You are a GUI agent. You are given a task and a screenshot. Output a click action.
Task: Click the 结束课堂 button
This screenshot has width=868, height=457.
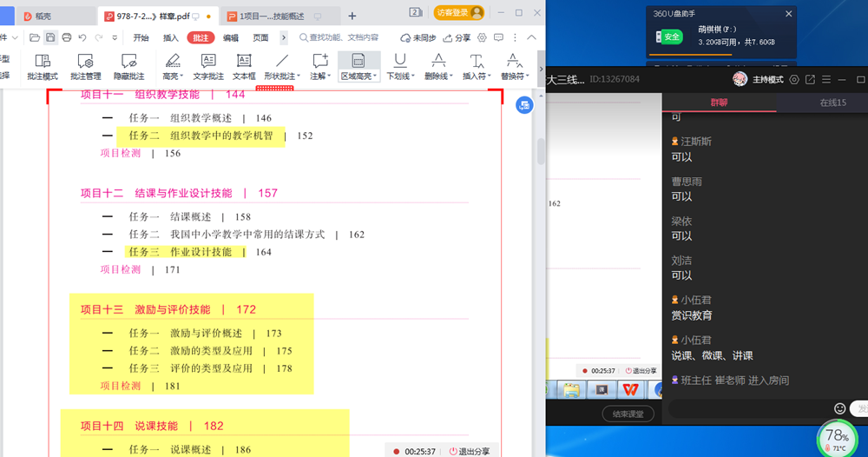pos(628,414)
